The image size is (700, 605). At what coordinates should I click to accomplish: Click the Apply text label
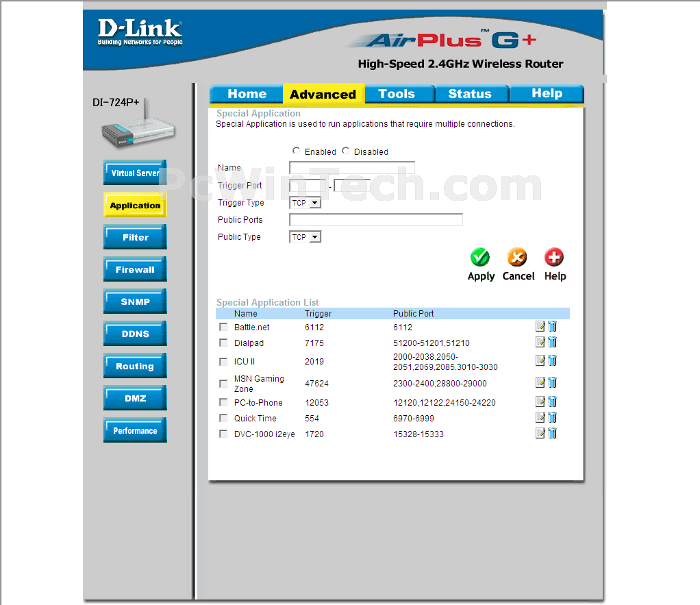click(482, 276)
